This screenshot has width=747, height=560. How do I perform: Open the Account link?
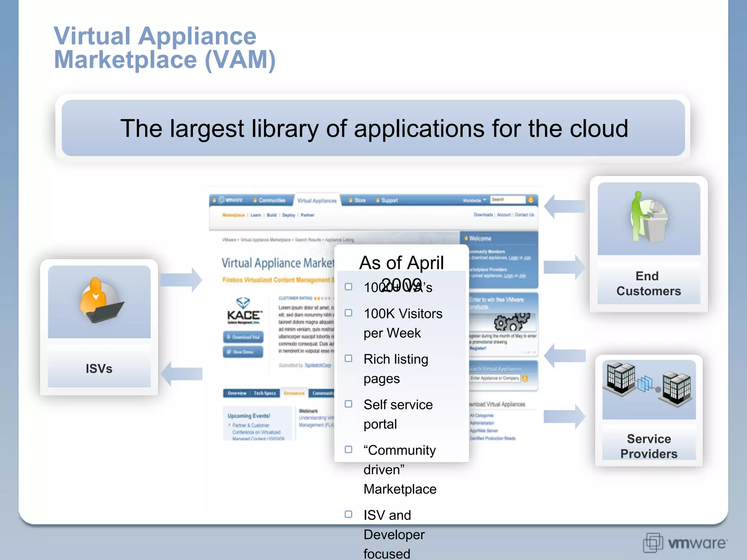[504, 215]
